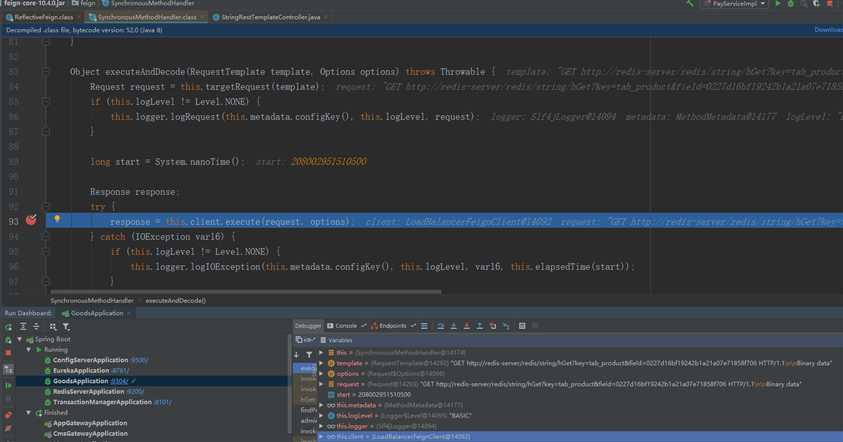Click the Run to Cursor icon
This screenshot has height=442, width=843.
[506, 326]
